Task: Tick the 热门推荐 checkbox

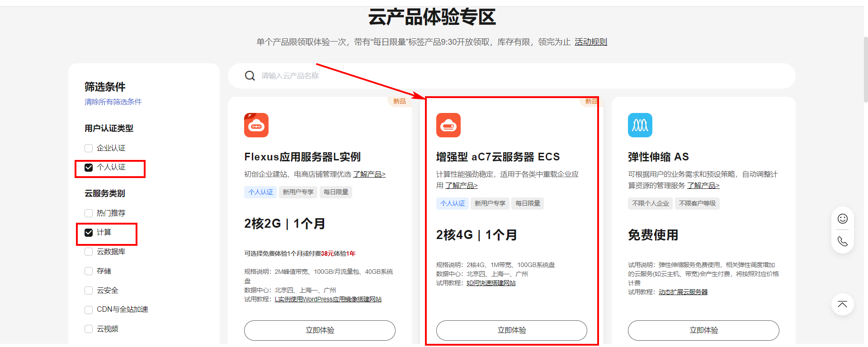Action: [89, 213]
